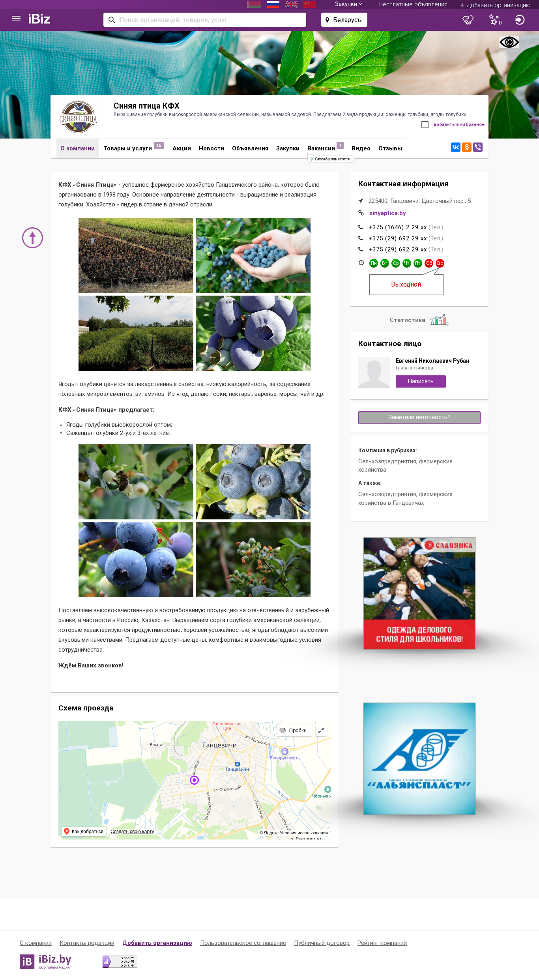Share via Odnoklassniki icon
This screenshot has height=980, width=539.
point(467,147)
